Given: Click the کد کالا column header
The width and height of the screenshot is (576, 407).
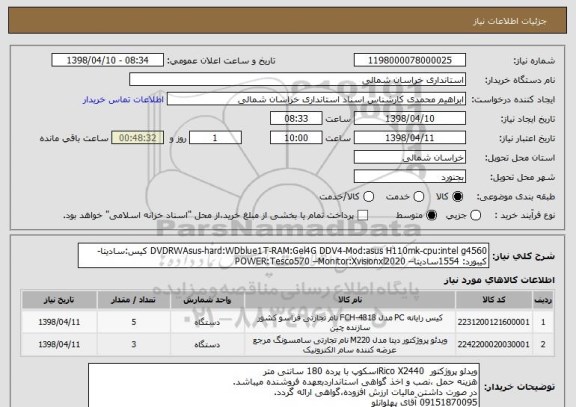Looking at the screenshot, I should click(494, 300).
